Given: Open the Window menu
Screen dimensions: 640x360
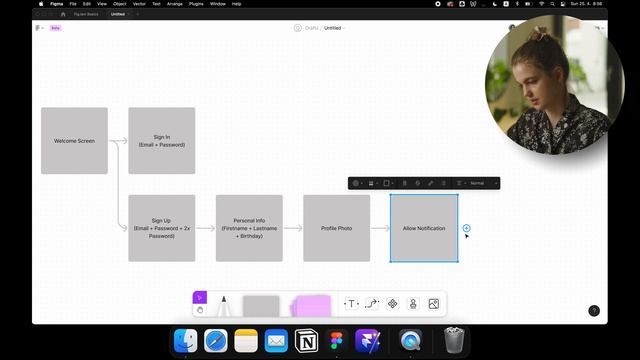Looking at the screenshot, I should coord(218,4).
